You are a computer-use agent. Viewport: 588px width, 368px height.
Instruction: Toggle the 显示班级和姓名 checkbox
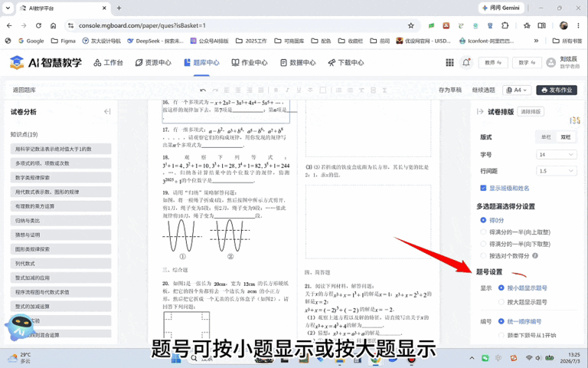[483, 188]
